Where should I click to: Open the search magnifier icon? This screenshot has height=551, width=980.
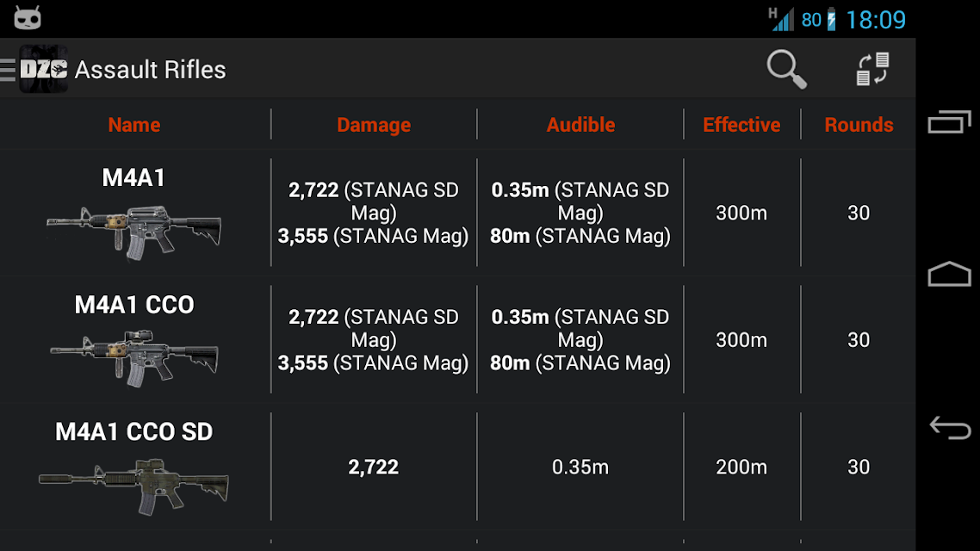pyautogui.click(x=786, y=69)
